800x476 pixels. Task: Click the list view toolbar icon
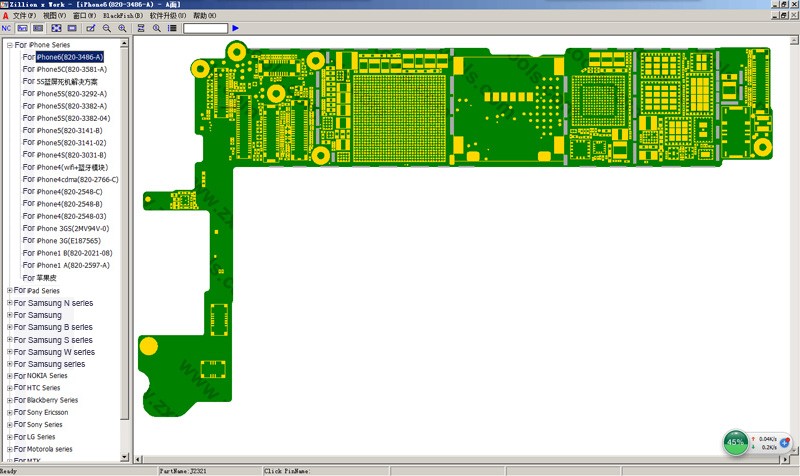(x=172, y=28)
